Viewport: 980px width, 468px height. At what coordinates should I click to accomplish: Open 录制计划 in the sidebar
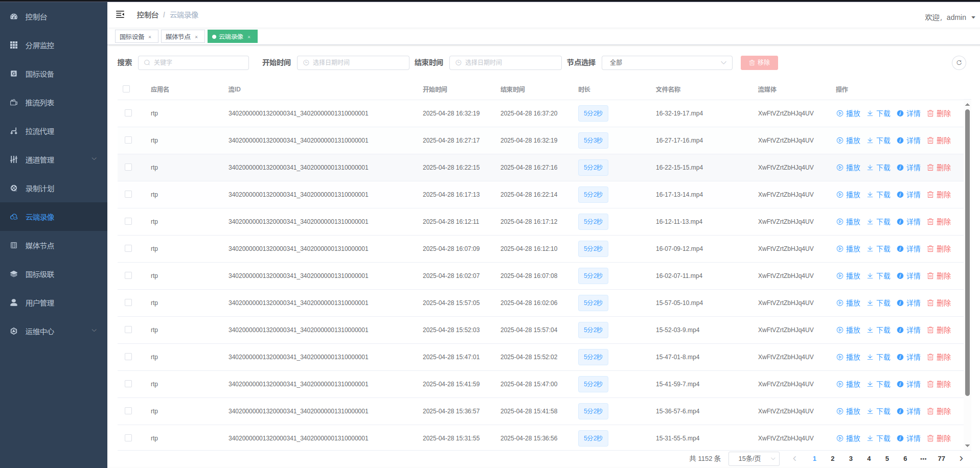40,189
